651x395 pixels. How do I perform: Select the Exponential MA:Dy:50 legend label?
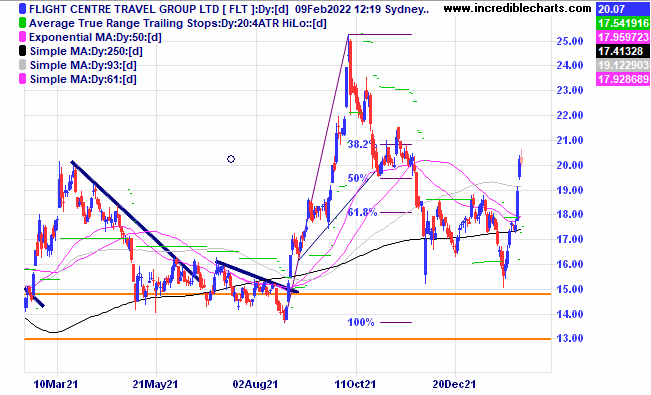click(x=95, y=37)
